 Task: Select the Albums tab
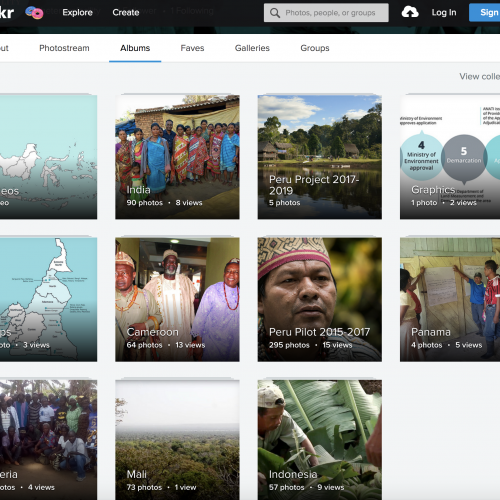coord(135,48)
